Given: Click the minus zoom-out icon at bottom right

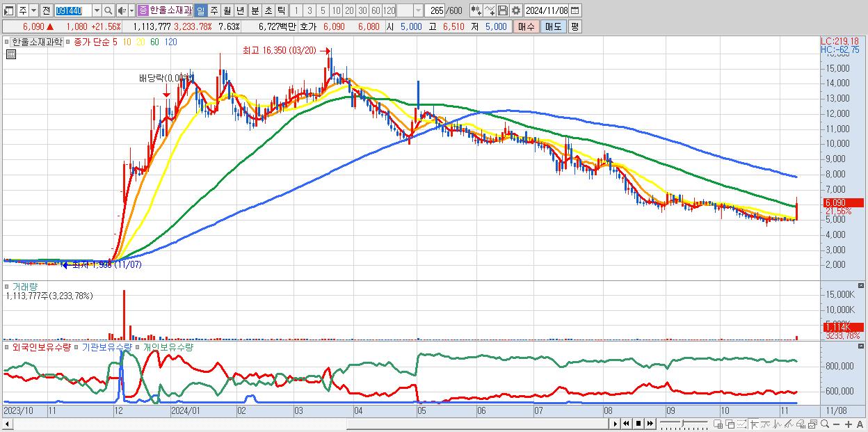Looking at the screenshot, I should [x=836, y=424].
